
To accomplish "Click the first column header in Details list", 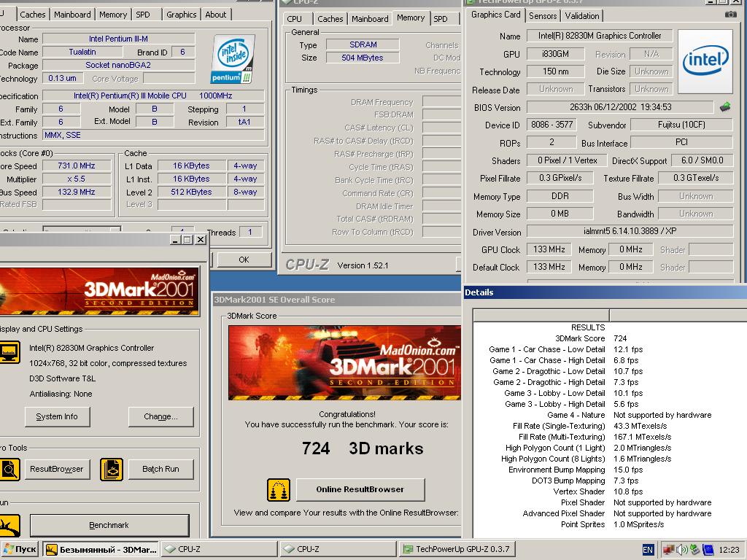I will pyautogui.click(x=541, y=315).
